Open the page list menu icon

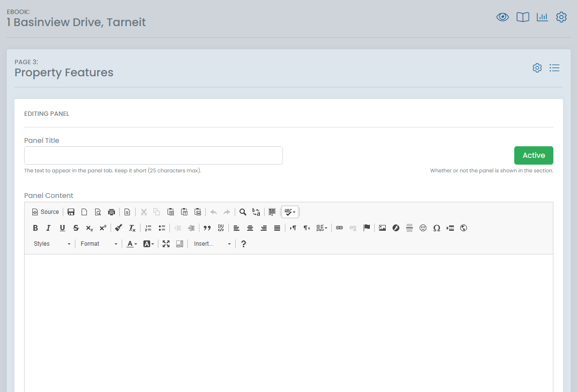pos(554,68)
